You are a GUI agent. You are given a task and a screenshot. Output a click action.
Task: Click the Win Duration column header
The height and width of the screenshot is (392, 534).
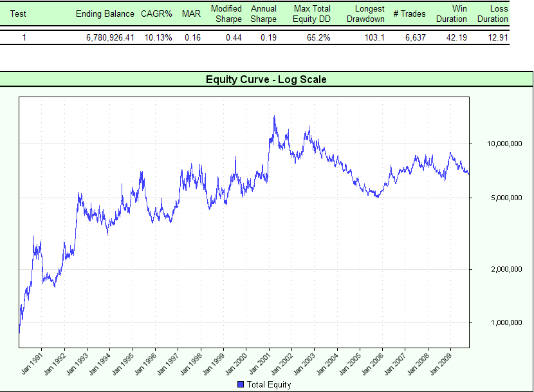click(x=452, y=14)
